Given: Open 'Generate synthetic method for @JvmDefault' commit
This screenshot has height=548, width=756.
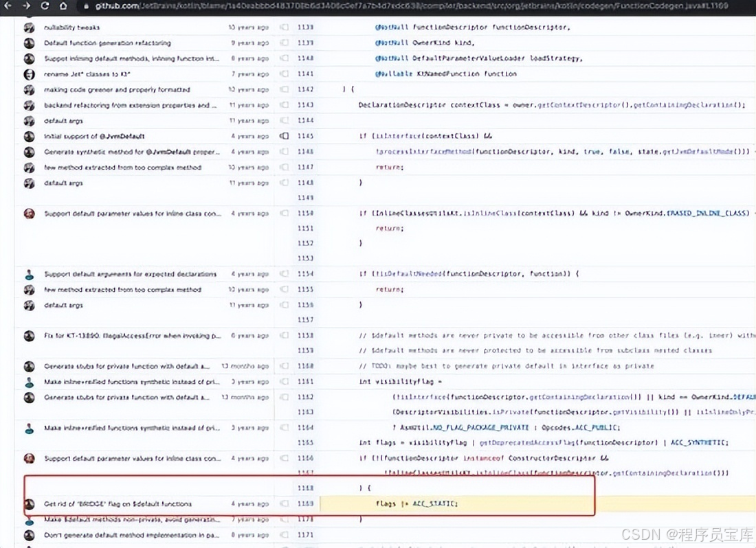Looking at the screenshot, I should 132,152.
